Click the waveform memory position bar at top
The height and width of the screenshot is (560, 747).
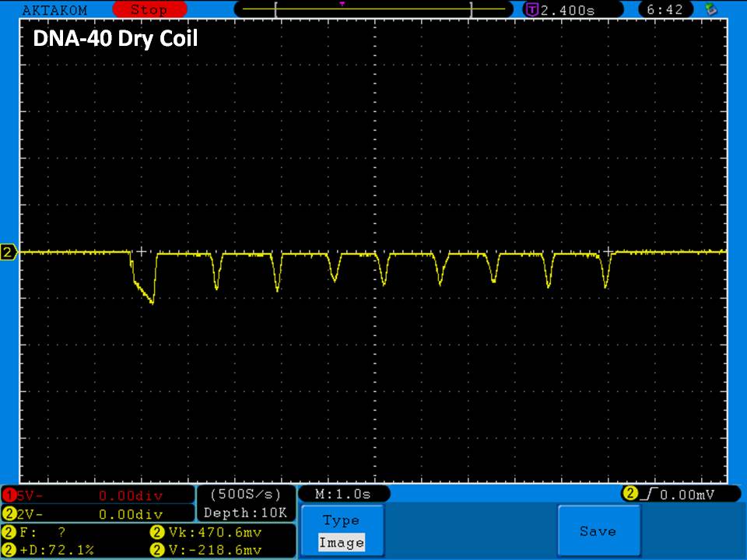point(373,10)
